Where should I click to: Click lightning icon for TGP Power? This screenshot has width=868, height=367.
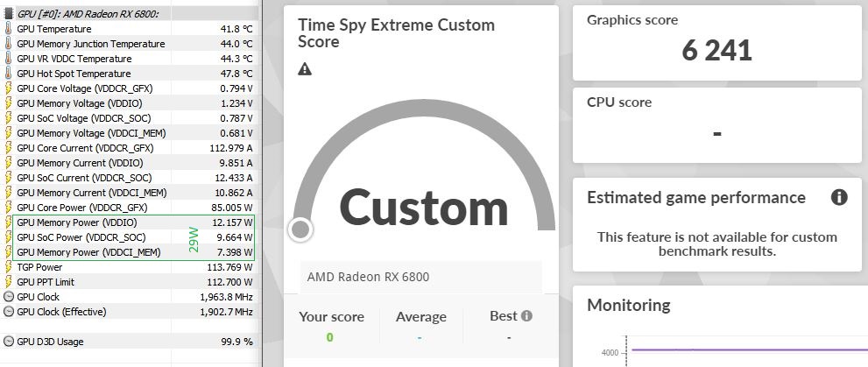click(8, 267)
